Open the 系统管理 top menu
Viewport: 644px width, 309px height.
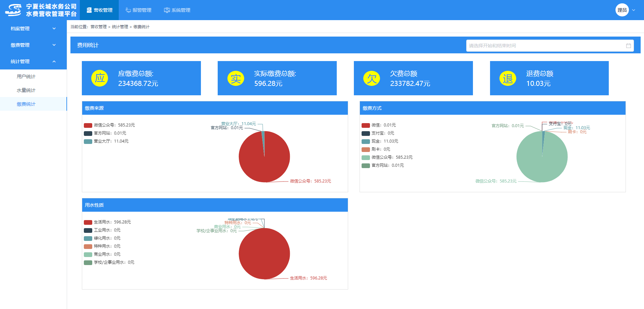(177, 10)
